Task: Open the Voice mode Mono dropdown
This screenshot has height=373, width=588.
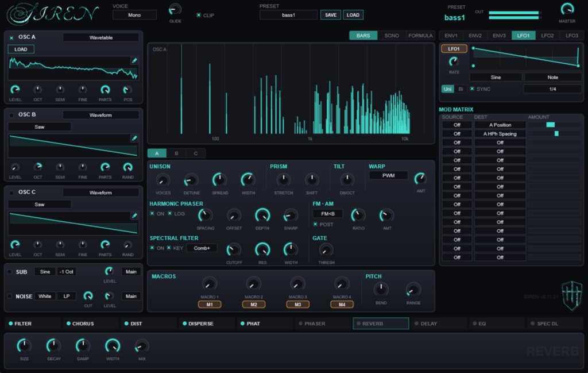Action: click(x=134, y=15)
